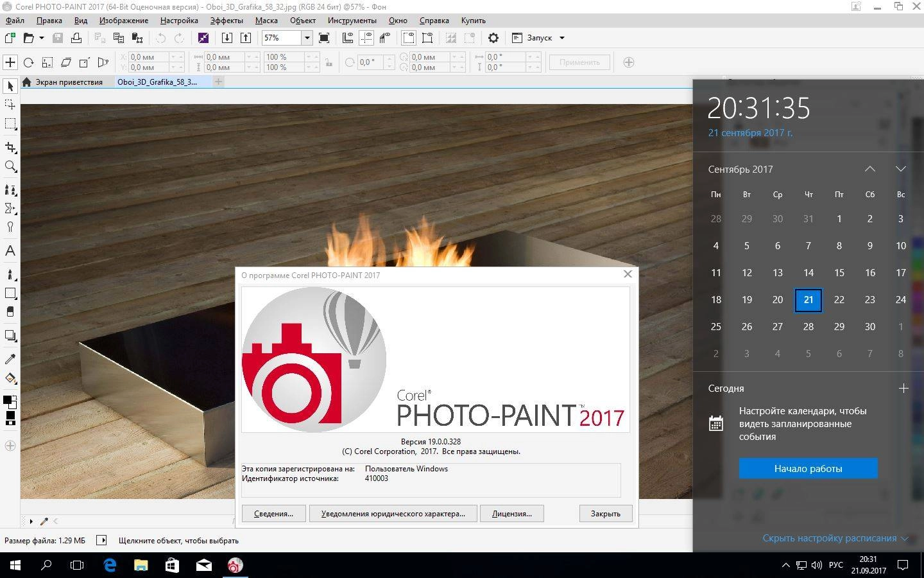Select the Rectangle shape tool
This screenshot has width=924, height=578.
(10, 293)
